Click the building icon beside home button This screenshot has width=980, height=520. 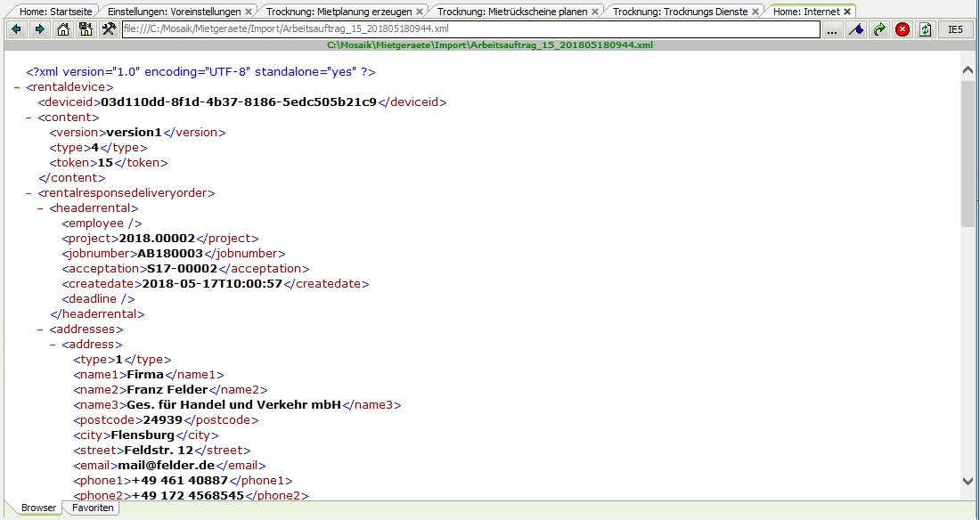pyautogui.click(x=86, y=29)
